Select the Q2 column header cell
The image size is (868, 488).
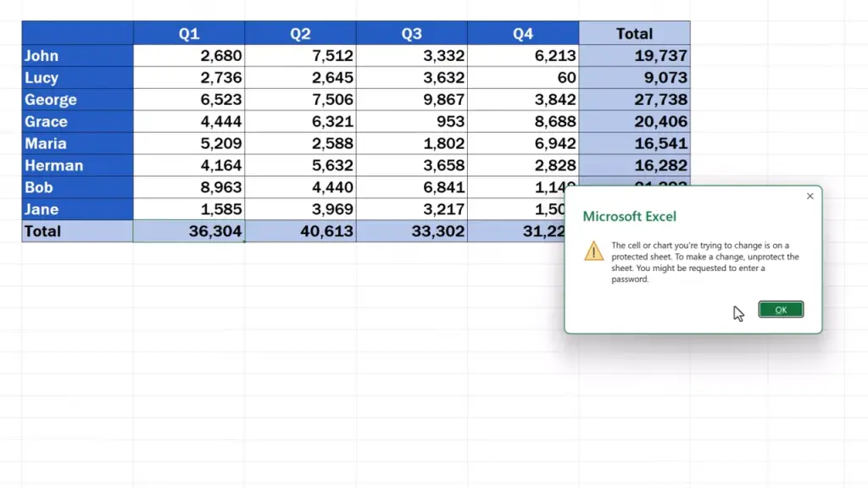click(x=300, y=34)
